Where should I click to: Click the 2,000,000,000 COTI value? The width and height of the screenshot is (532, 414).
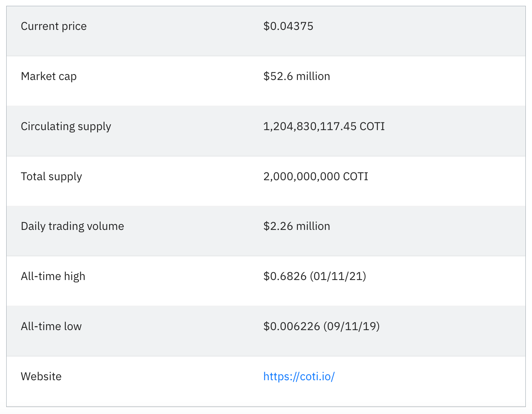point(316,176)
